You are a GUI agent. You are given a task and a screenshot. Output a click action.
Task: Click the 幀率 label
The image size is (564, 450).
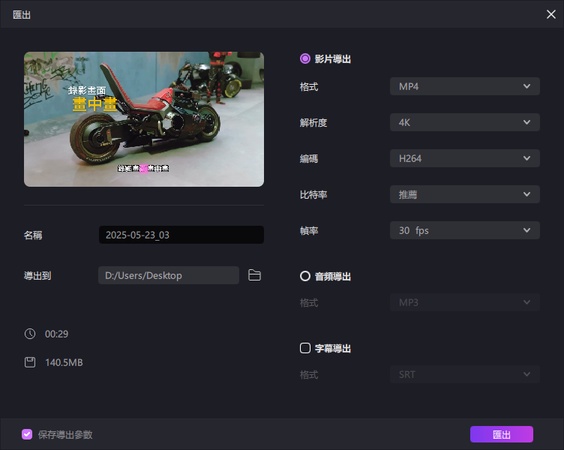point(309,231)
